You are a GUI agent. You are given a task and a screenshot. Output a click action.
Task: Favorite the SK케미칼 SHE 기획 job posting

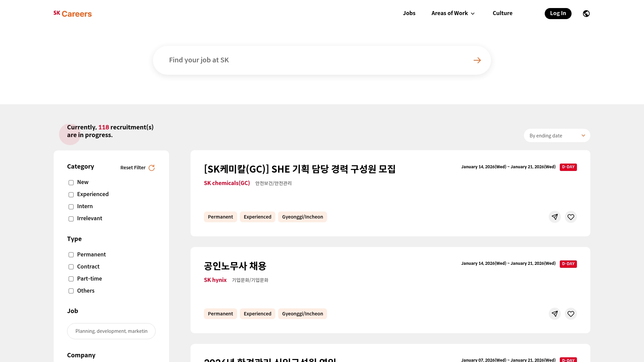tap(571, 217)
